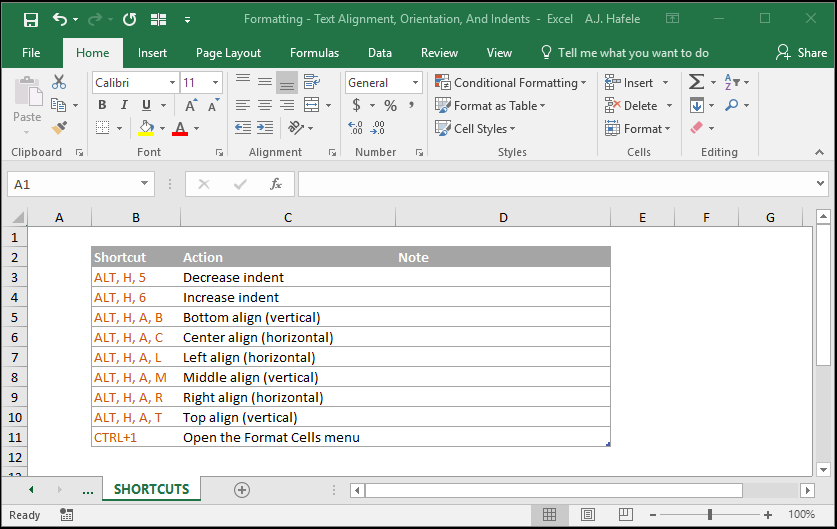837x529 pixels.
Task: Decrease font size with the small A icon
Action: pyautogui.click(x=214, y=105)
